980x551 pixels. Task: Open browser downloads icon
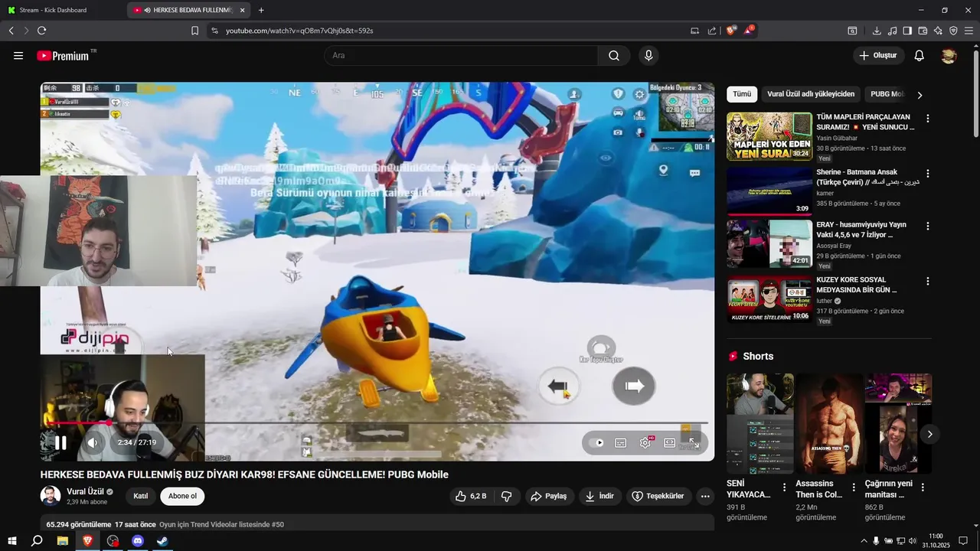877,31
